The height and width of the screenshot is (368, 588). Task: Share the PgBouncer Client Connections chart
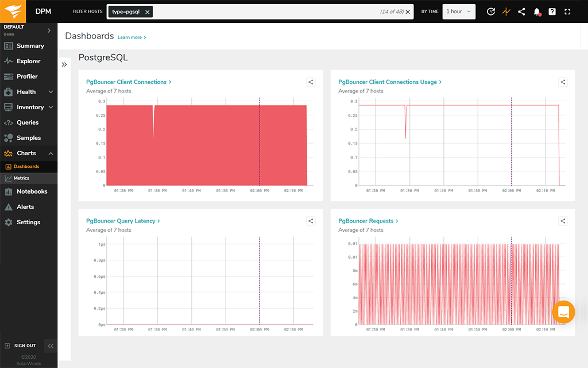(x=311, y=82)
